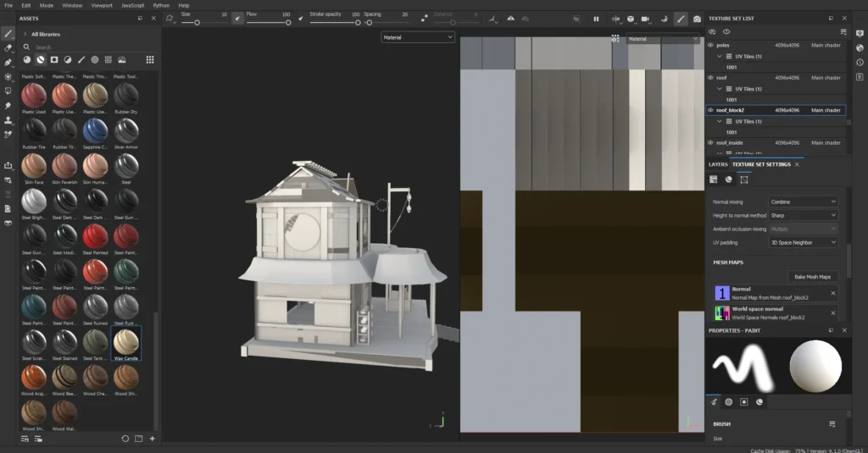Click the camera screenshot icon in top toolbar
Image resolution: width=868 pixels, height=453 pixels.
[x=697, y=19]
